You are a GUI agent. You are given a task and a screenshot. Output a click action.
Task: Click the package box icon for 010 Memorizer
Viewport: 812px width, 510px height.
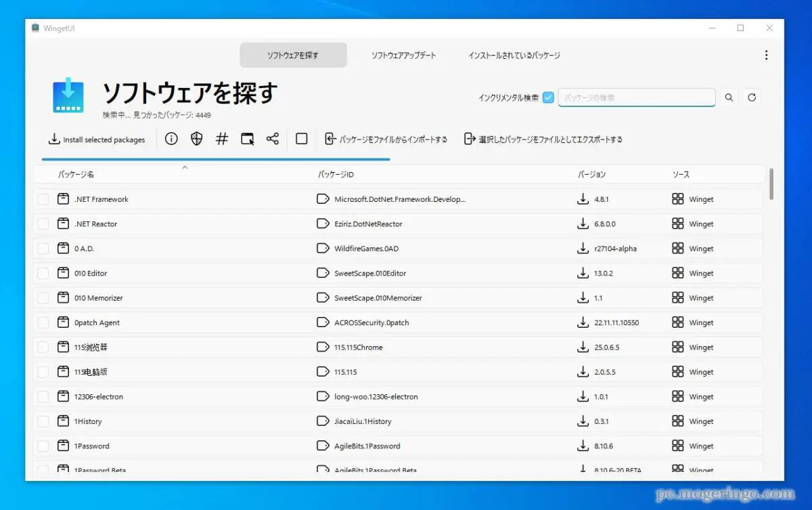coord(63,297)
